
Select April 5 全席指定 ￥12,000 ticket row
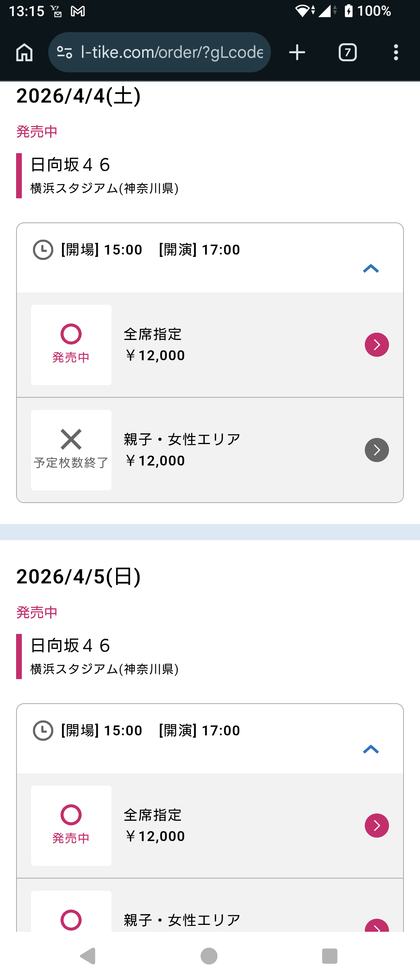pos(230,826)
